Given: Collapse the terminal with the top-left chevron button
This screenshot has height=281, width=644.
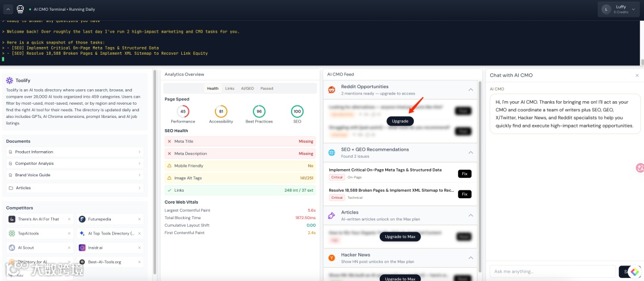Looking at the screenshot, I should (x=8, y=9).
